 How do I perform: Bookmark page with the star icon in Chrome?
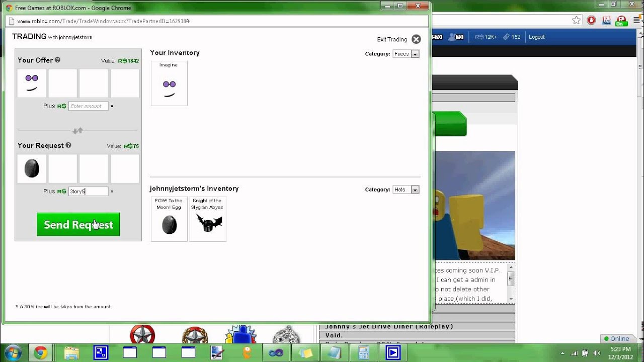577,20
